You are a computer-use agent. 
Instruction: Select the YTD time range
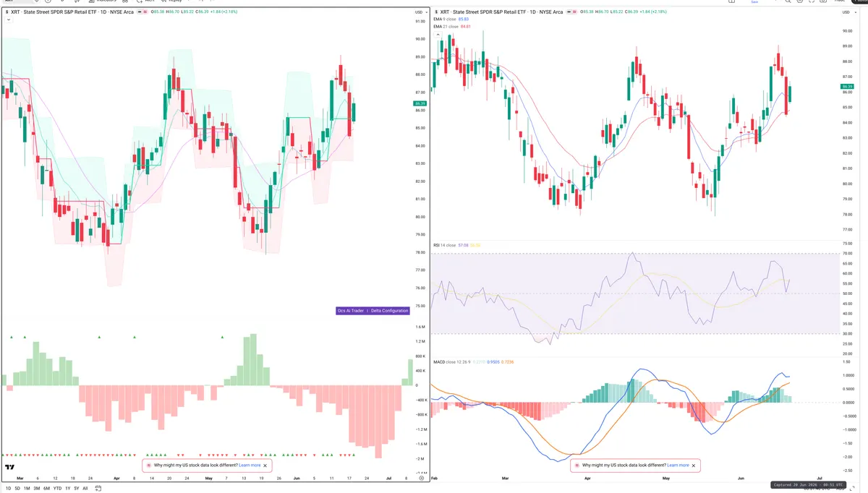[x=57, y=488]
